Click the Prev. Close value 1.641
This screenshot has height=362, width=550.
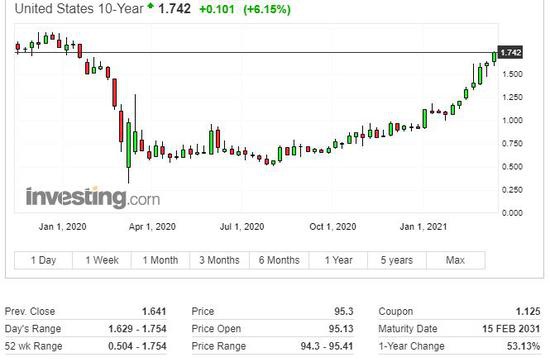(x=154, y=311)
